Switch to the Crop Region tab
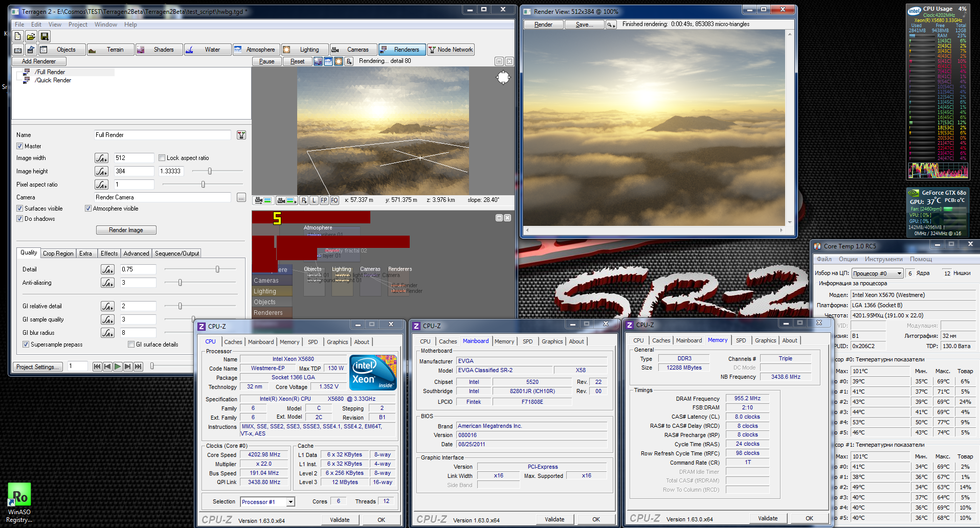This screenshot has width=980, height=528. (x=58, y=254)
